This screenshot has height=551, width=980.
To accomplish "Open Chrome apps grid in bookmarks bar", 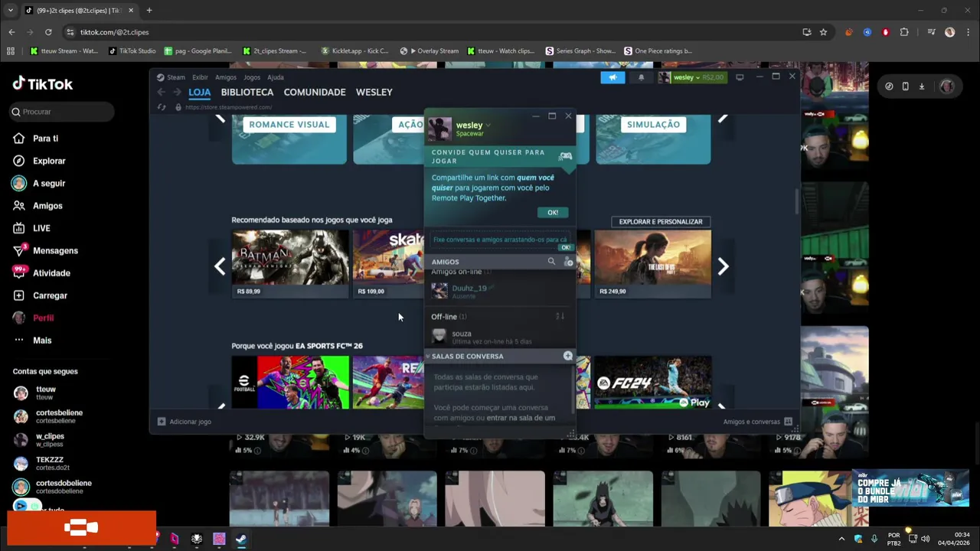I will (x=11, y=51).
